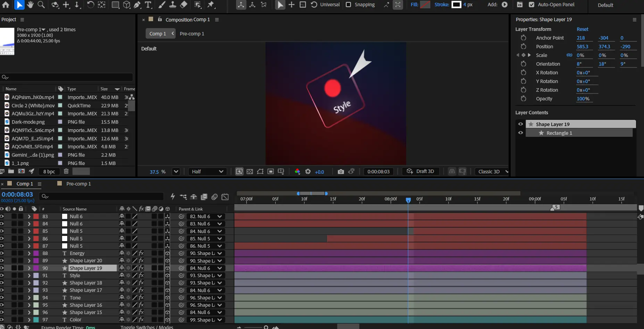
Task: Select the Type text tool
Action: click(148, 5)
